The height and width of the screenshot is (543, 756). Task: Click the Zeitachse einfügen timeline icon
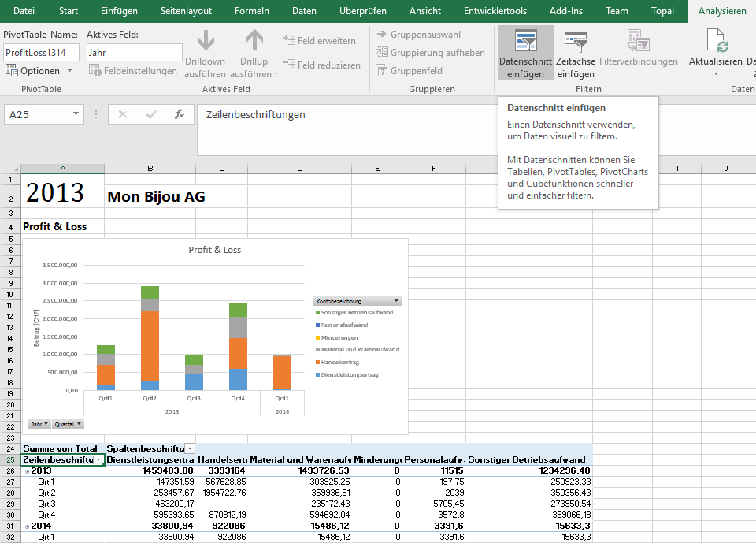576,41
